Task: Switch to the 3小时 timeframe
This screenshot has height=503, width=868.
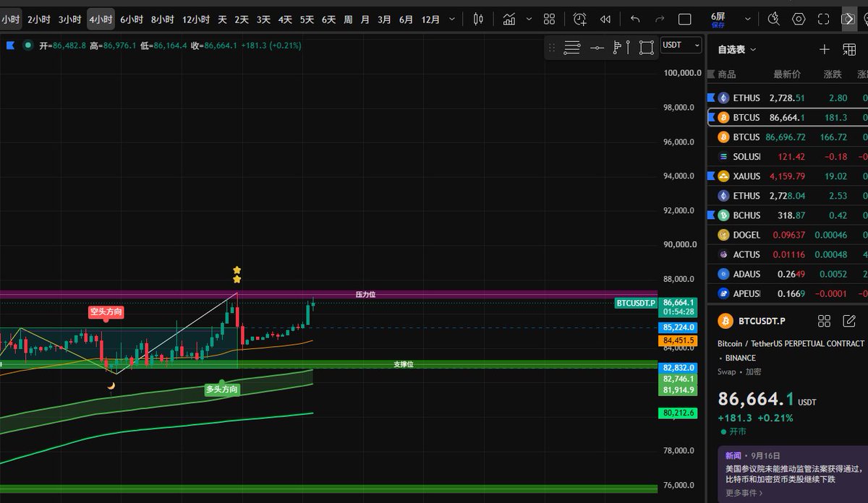Action: click(x=70, y=20)
